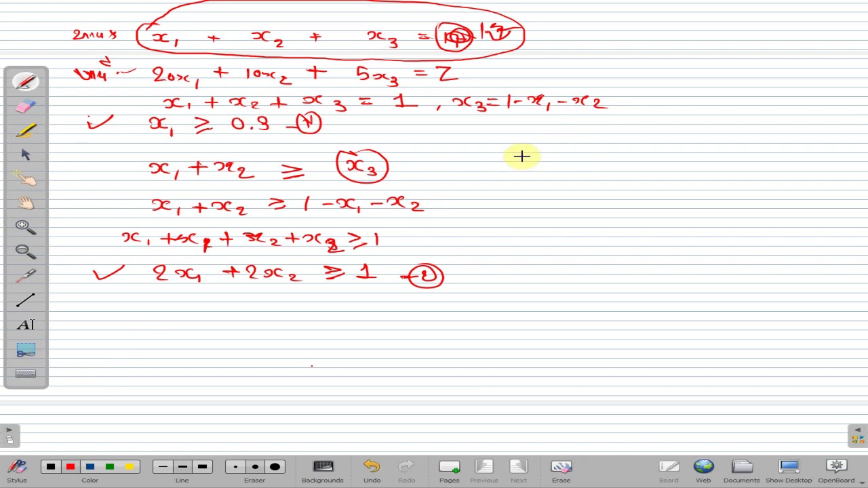
Task: Select the Draw Lines tool
Action: coord(26,300)
